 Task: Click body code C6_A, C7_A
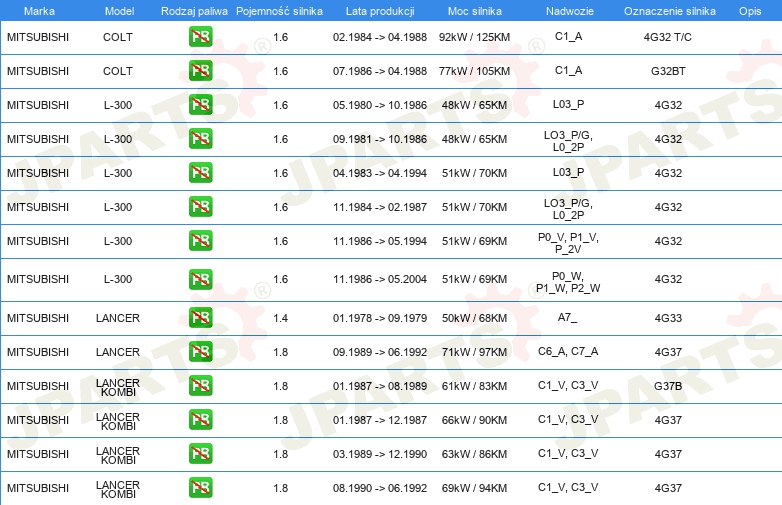click(568, 351)
